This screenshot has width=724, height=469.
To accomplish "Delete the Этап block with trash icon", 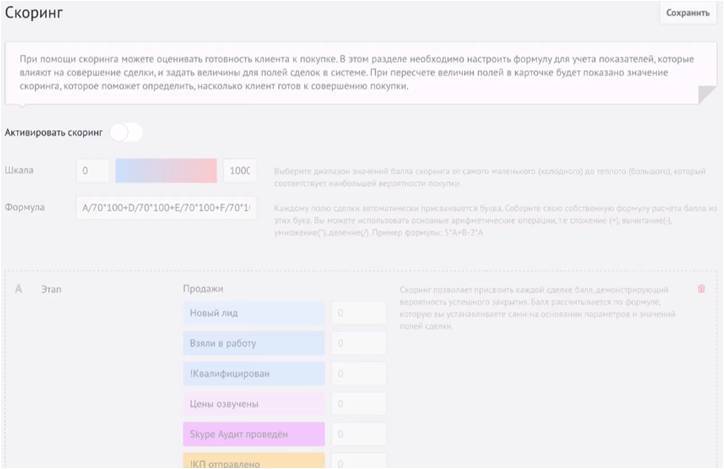I will point(700,289).
